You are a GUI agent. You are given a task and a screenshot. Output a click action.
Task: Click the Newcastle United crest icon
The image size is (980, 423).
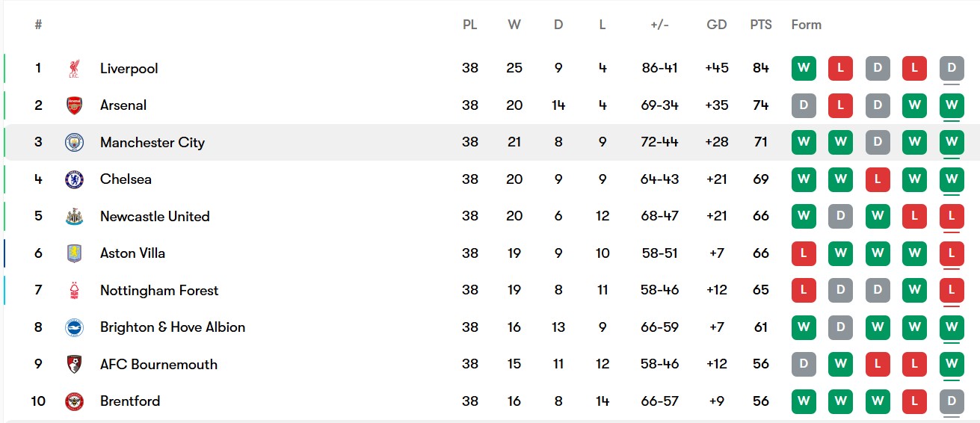[74, 217]
